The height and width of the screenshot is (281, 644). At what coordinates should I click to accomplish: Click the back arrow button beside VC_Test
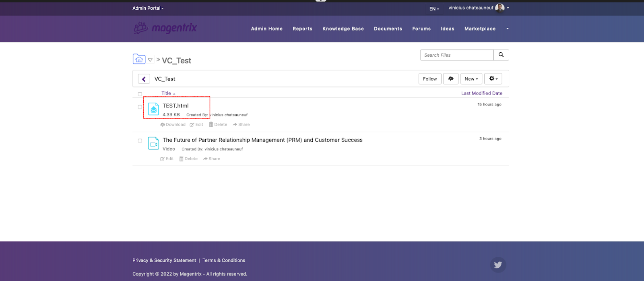click(144, 79)
